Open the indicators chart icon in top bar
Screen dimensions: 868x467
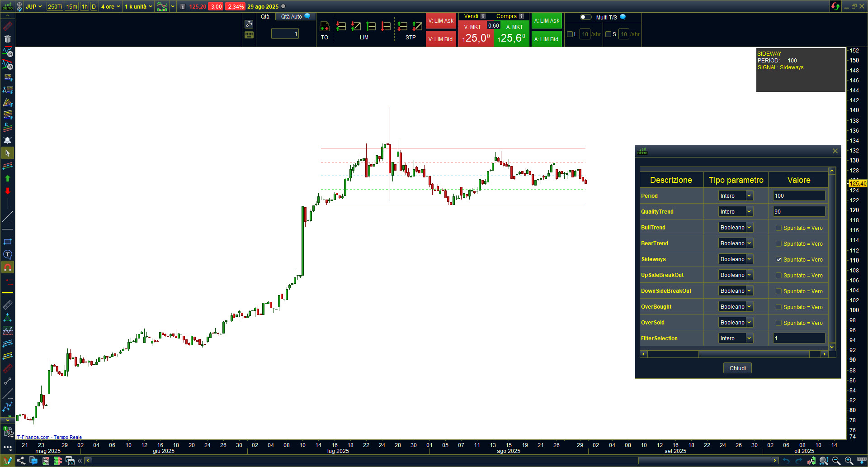pos(162,6)
